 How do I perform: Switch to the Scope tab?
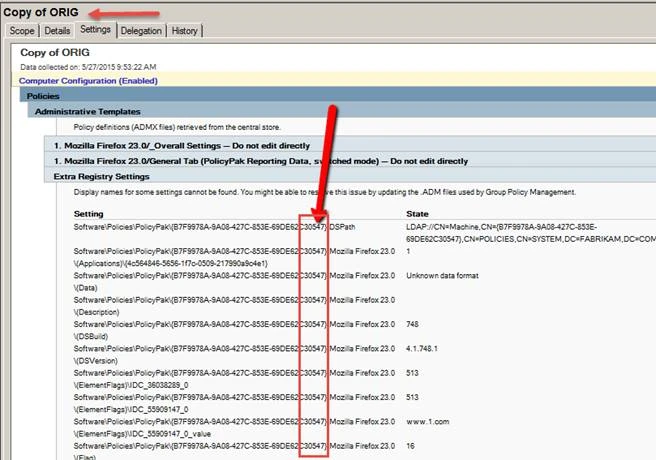(22, 31)
